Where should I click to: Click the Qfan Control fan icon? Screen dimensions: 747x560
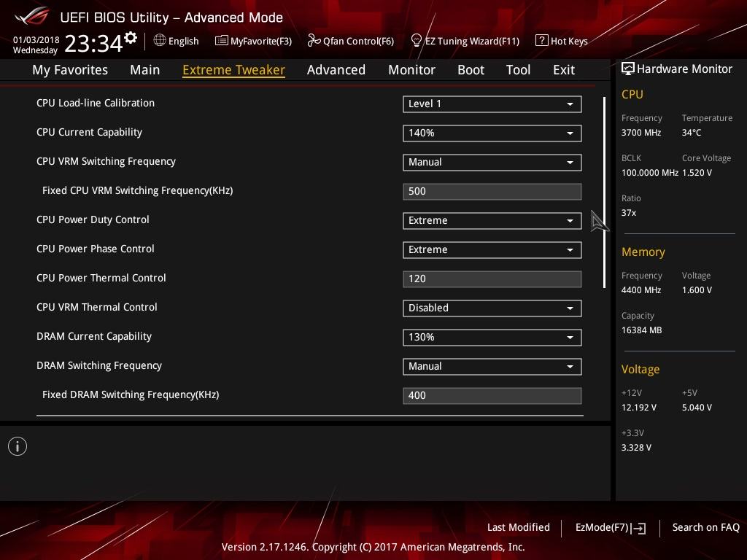pos(314,41)
